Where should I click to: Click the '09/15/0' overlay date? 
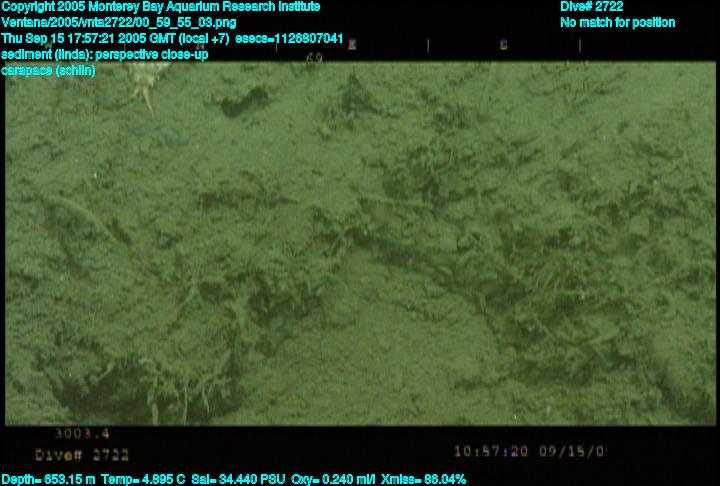tap(572, 452)
